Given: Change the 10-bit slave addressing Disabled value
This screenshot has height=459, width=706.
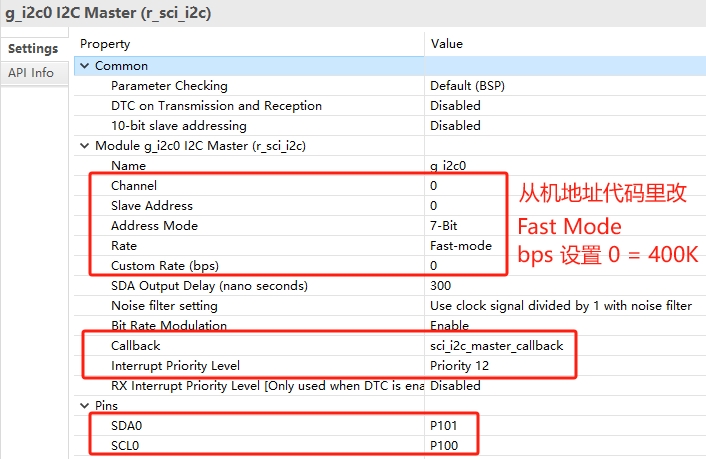Looking at the screenshot, I should click(455, 126).
